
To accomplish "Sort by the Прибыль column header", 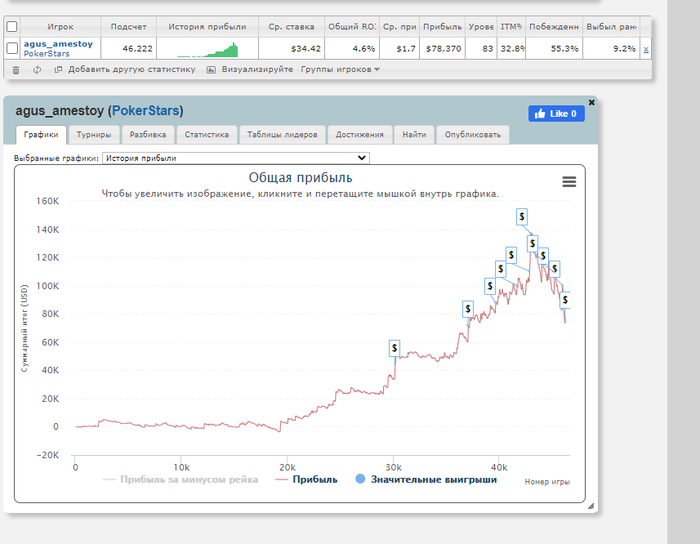I will [x=442, y=27].
